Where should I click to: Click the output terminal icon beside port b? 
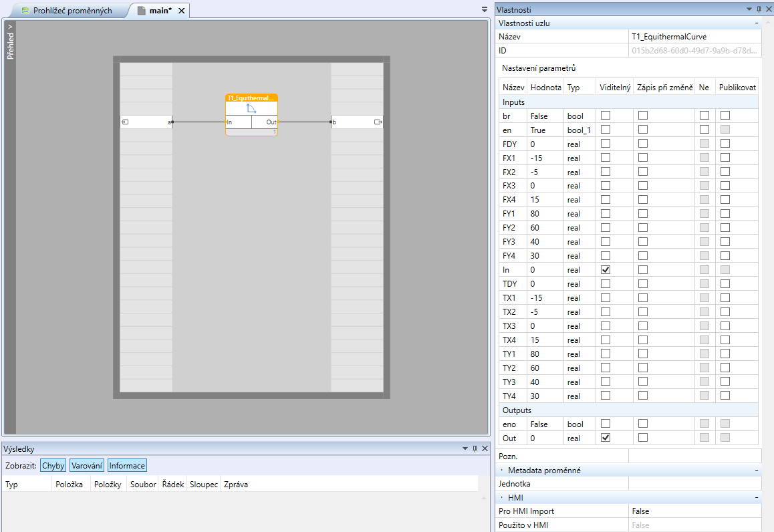point(378,122)
